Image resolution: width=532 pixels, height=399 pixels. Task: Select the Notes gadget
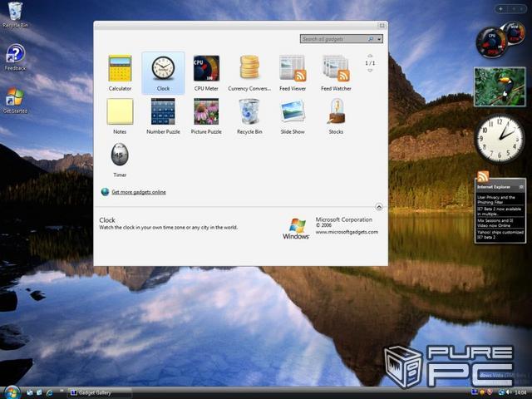coord(120,116)
